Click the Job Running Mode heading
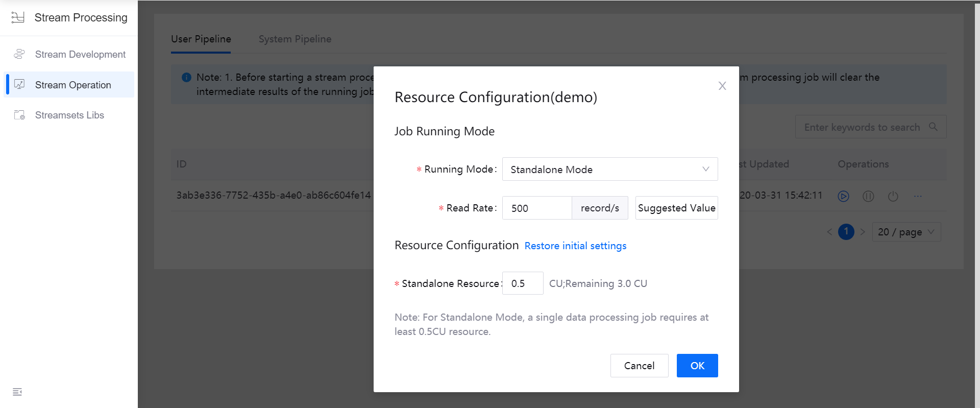This screenshot has width=980, height=408. (x=445, y=131)
